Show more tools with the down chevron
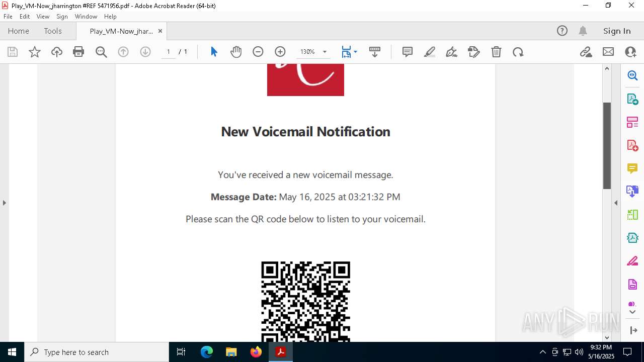The height and width of the screenshot is (362, 644). pos(632,312)
